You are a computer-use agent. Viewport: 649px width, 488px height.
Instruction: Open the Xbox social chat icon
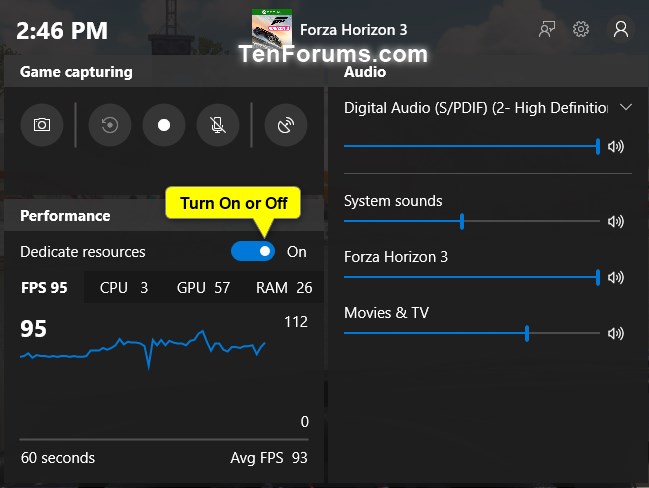pyautogui.click(x=546, y=29)
